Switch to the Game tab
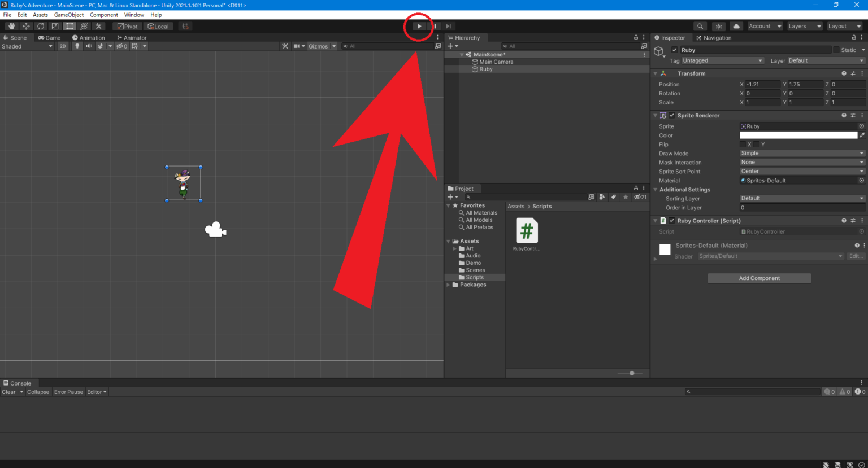 coord(50,38)
